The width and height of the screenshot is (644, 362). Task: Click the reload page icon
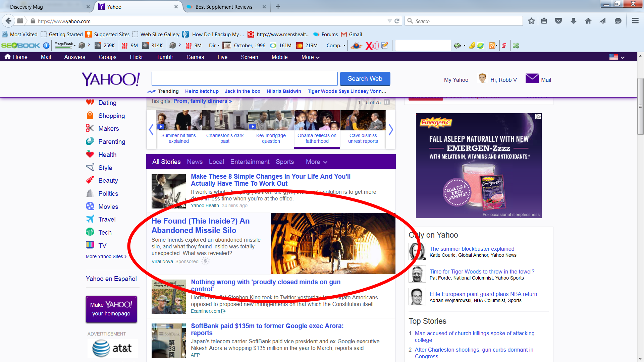coord(397,21)
